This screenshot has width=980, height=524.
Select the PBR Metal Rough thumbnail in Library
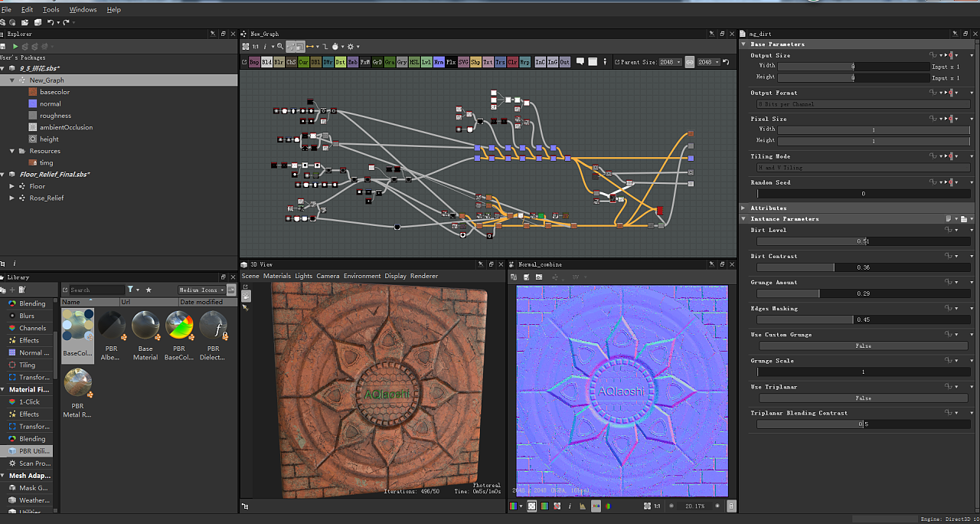pos(78,383)
